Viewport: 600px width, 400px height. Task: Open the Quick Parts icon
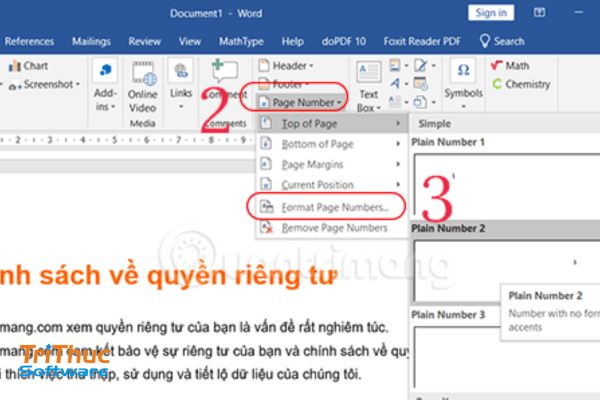(395, 65)
